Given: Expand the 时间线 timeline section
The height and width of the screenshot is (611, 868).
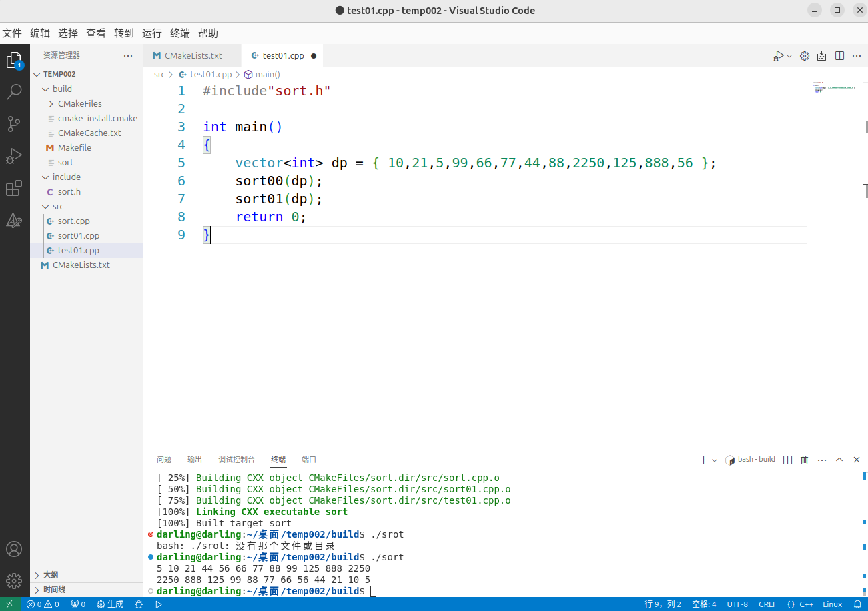Looking at the screenshot, I should [x=87, y=590].
